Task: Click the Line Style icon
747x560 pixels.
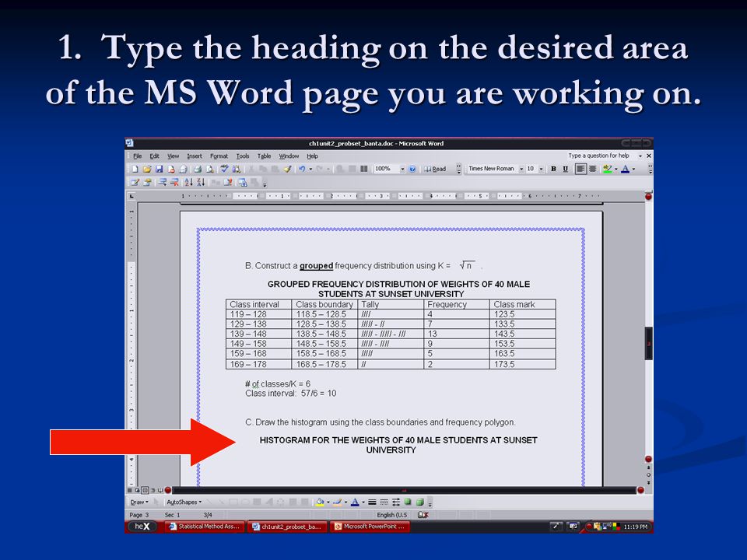Action: [372, 502]
